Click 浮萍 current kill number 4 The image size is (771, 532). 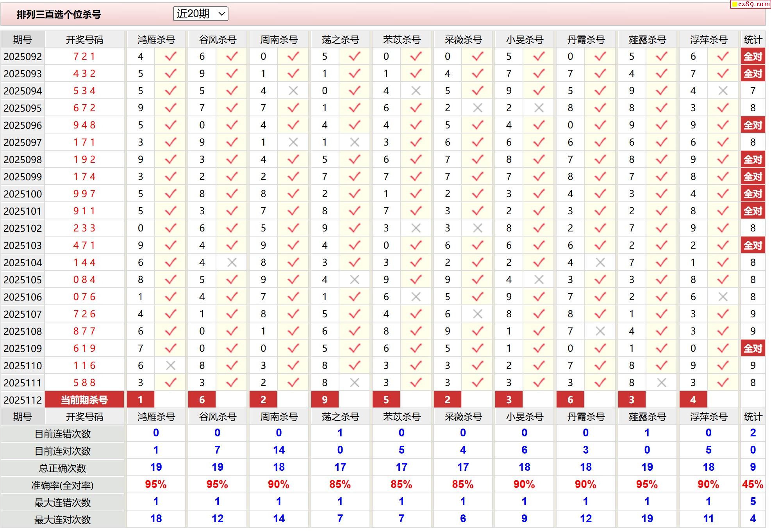pos(693,400)
